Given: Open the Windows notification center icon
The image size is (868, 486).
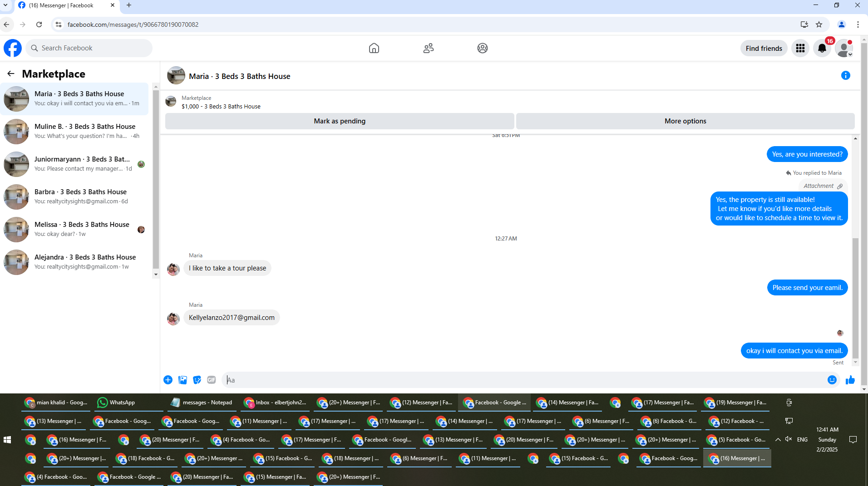Looking at the screenshot, I should click(853, 439).
